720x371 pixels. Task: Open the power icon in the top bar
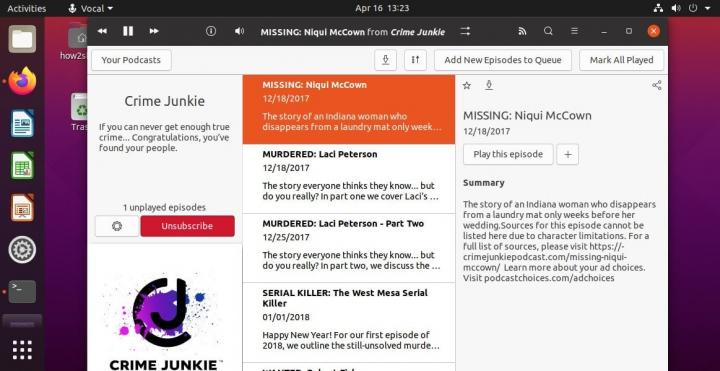point(693,8)
